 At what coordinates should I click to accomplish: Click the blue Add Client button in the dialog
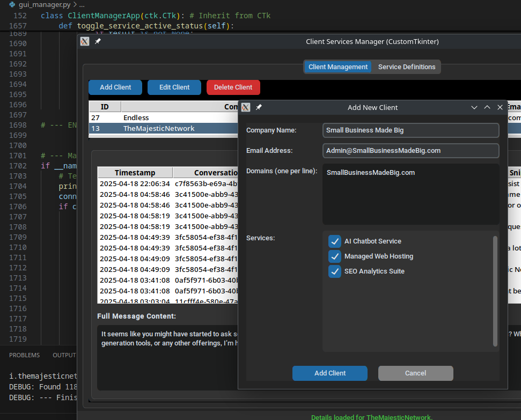[329, 373]
